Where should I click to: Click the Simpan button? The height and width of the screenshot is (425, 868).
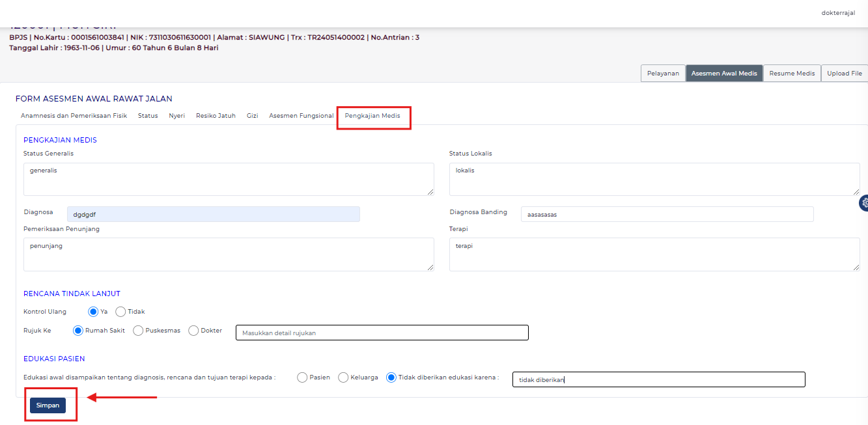point(48,405)
